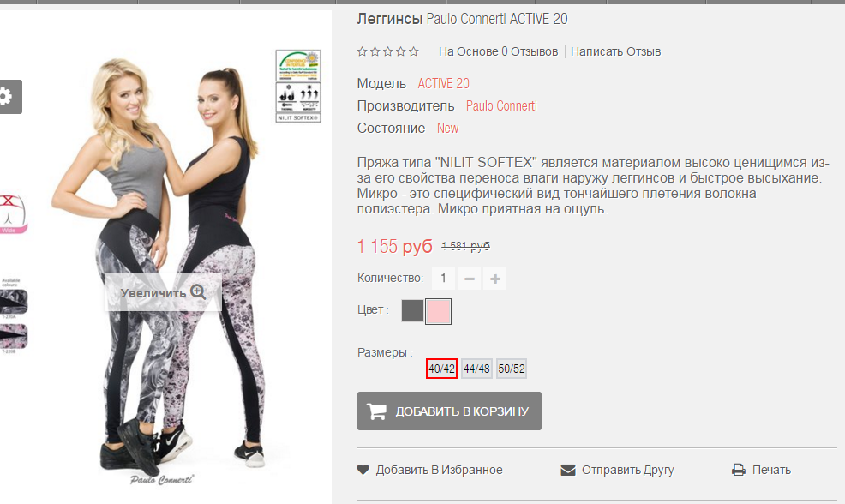Select size 40/42
The image size is (845, 504).
pyautogui.click(x=441, y=369)
